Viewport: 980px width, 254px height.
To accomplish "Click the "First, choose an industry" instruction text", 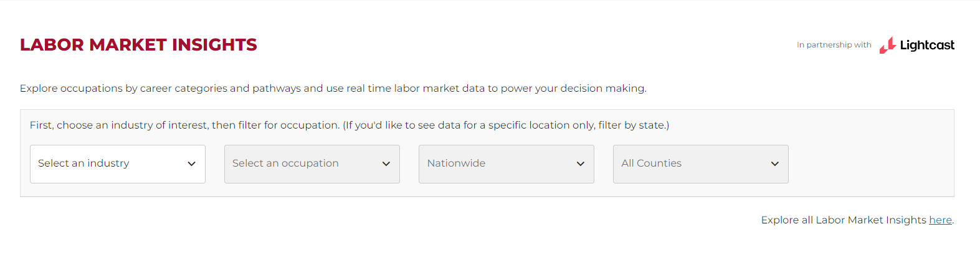I will click(x=349, y=125).
